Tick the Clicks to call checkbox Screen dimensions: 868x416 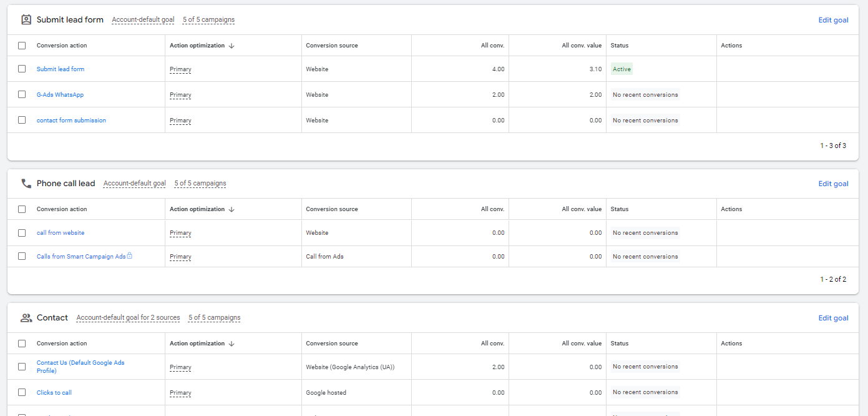(x=22, y=392)
